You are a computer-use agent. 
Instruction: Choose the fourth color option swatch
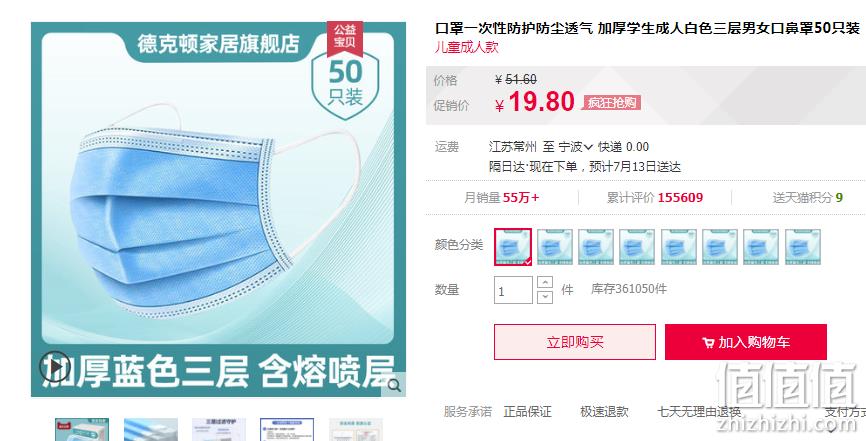pyautogui.click(x=637, y=246)
